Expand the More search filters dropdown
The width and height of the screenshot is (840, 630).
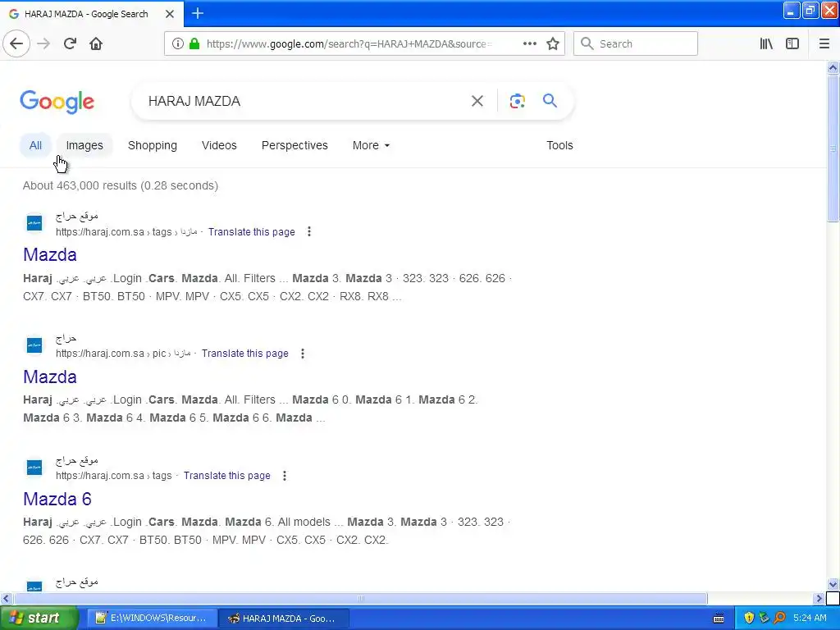[371, 145]
